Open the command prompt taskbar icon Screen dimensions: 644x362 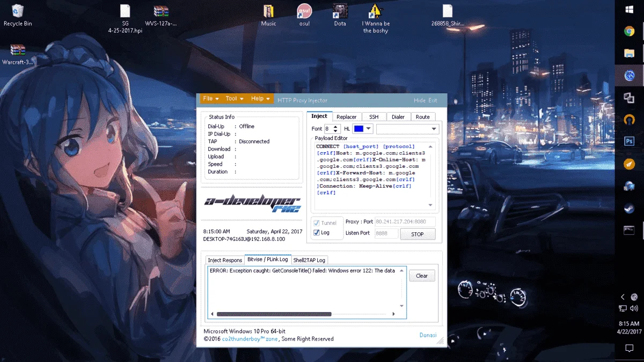click(630, 230)
